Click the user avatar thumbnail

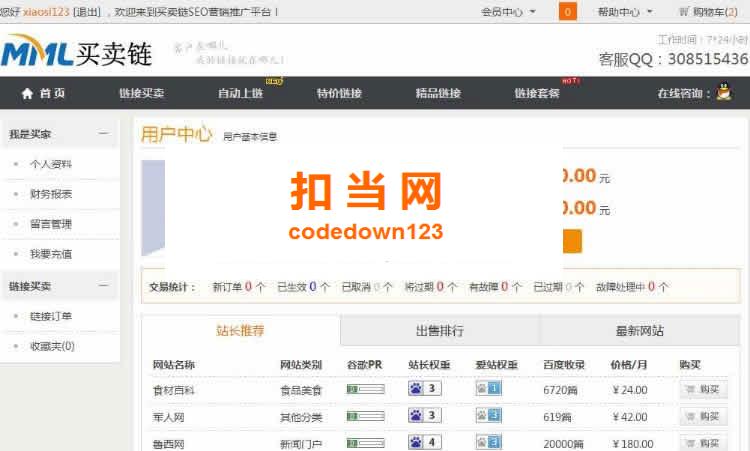153,208
